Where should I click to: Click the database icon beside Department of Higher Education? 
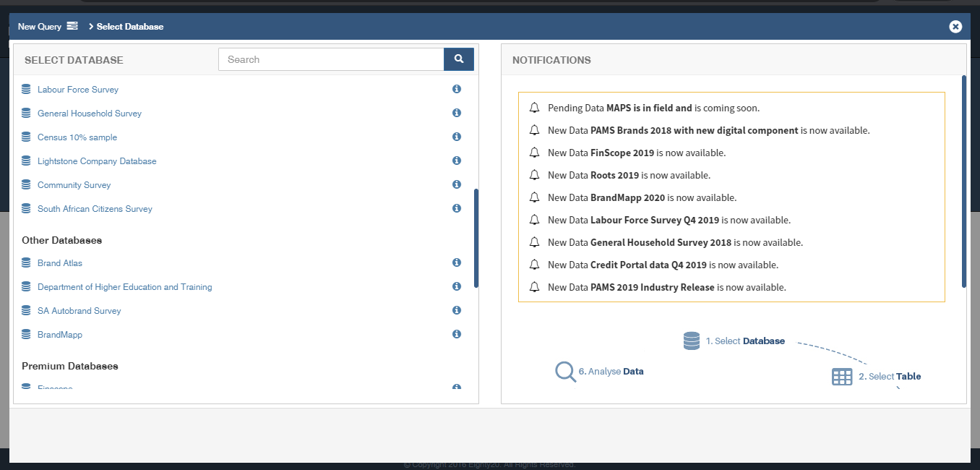(26, 286)
